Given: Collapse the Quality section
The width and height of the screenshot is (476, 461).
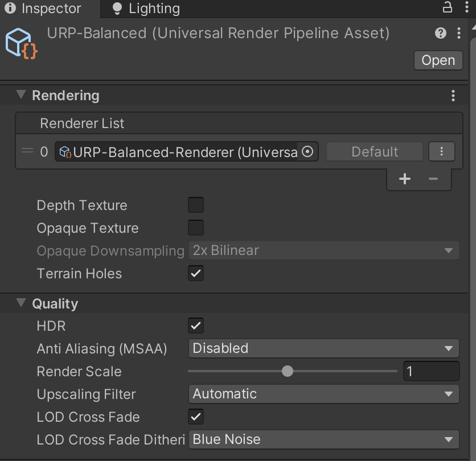Looking at the screenshot, I should [20, 303].
